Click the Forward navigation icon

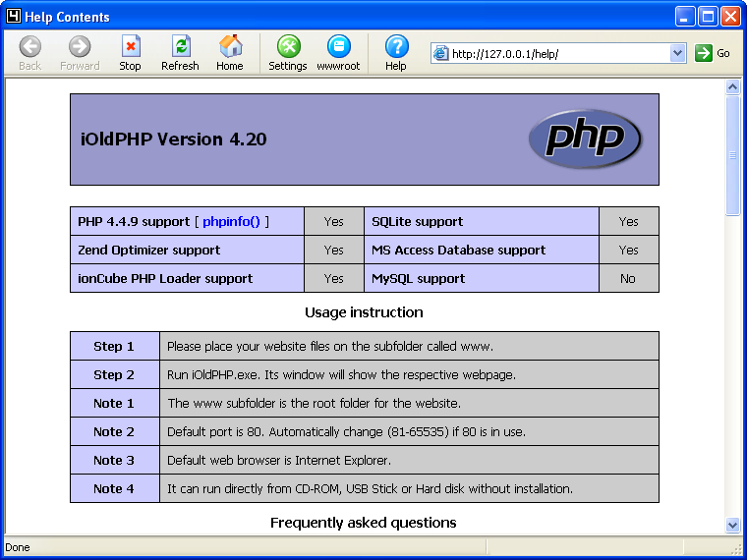[80, 47]
